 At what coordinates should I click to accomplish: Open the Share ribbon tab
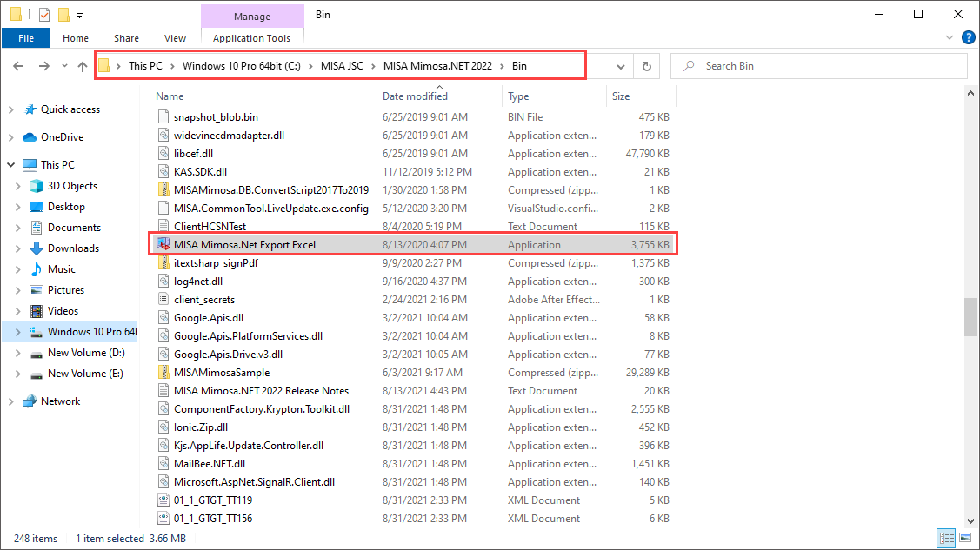(126, 38)
